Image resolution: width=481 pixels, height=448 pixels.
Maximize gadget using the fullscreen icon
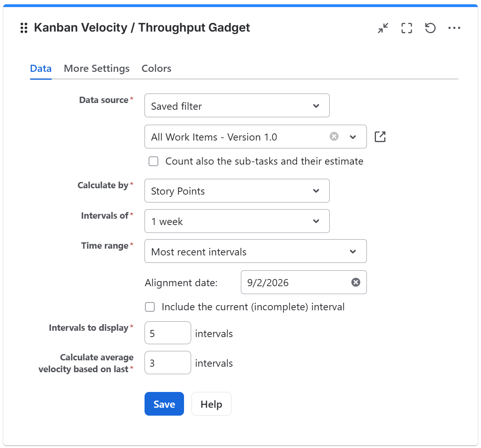tap(407, 28)
